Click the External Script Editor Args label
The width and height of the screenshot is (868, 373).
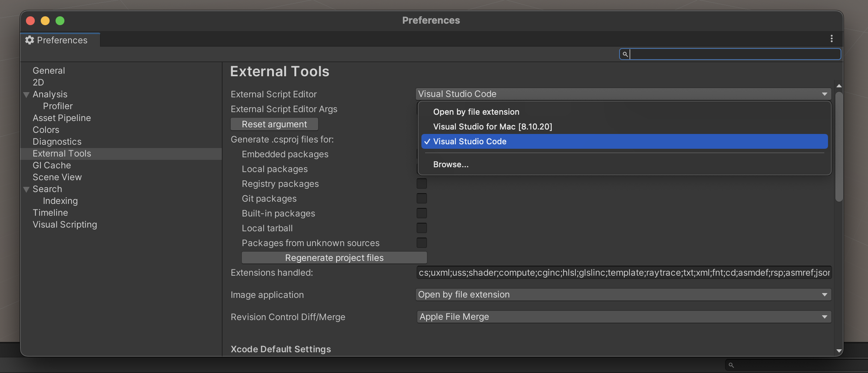pyautogui.click(x=284, y=109)
